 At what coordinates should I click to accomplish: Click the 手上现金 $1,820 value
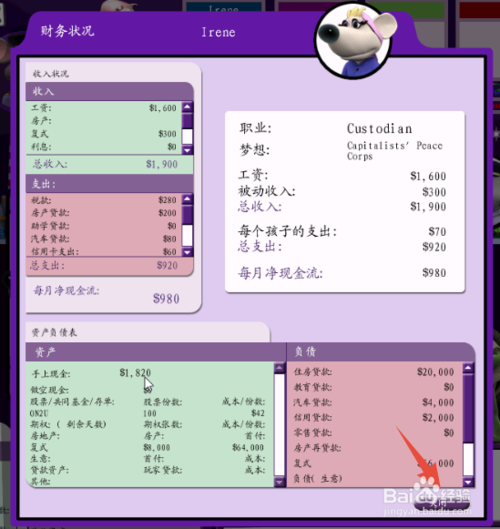[135, 373]
